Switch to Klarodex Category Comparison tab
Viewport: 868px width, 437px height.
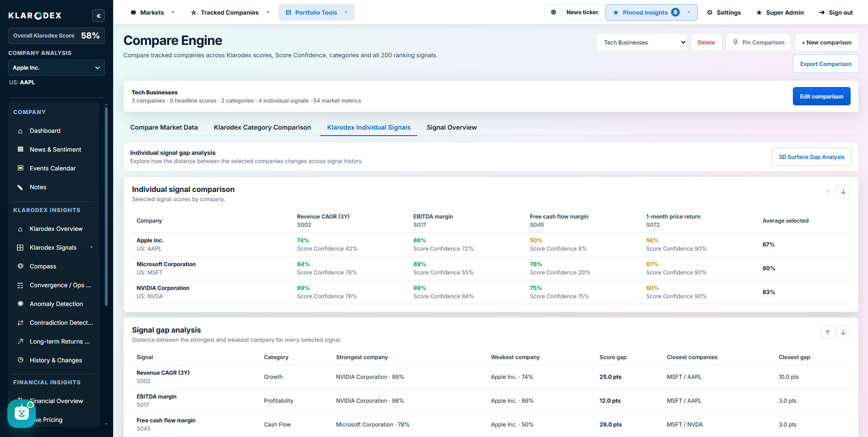tap(262, 127)
